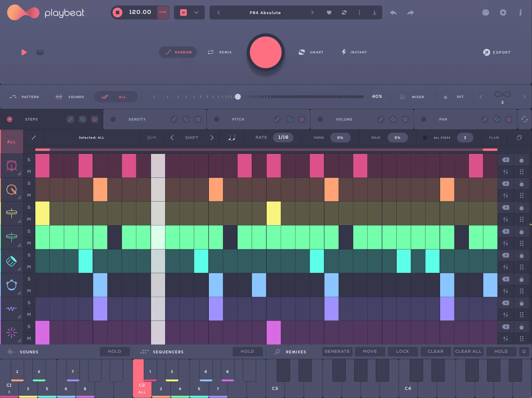Enable the DENSITY sequencer dot
Screen dimensions: 532x398
[113, 119]
